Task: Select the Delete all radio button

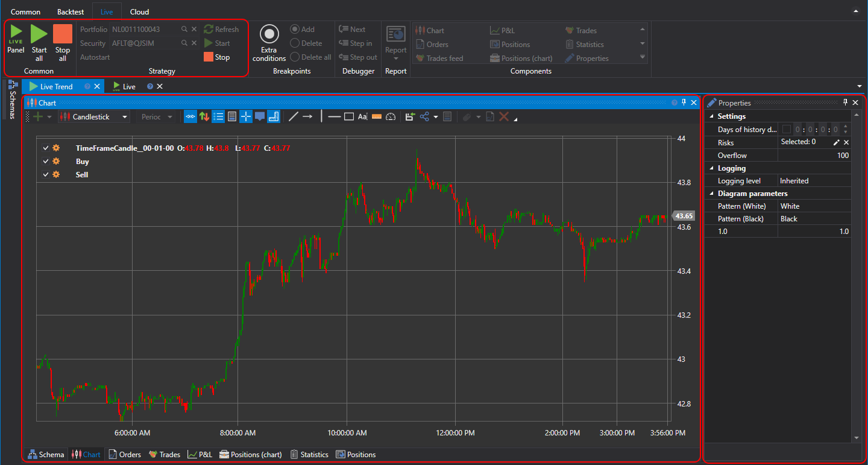Action: click(295, 57)
